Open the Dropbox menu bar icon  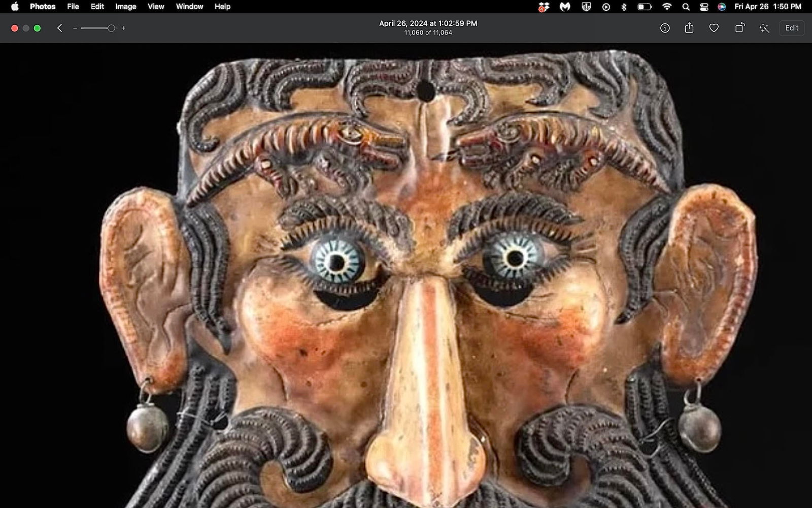(543, 7)
